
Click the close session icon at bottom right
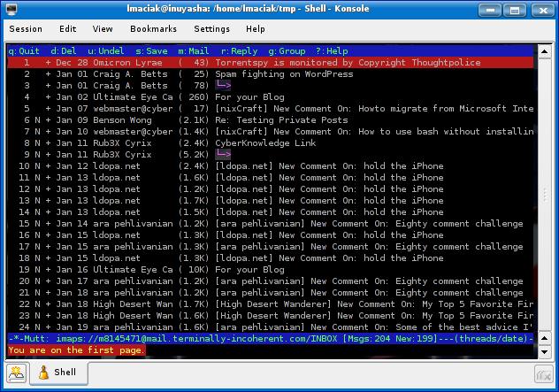[x=544, y=374]
